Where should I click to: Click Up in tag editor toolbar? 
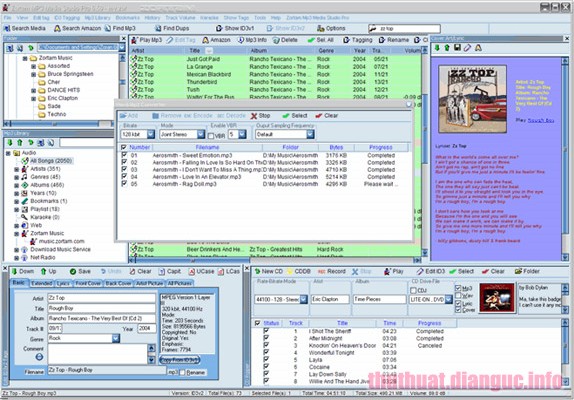48,271
